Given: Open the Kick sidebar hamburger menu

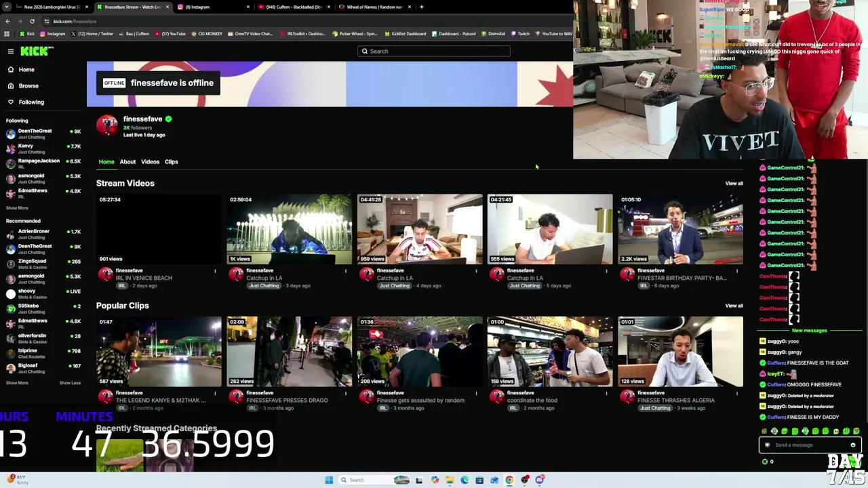Looking at the screenshot, I should 11,52.
